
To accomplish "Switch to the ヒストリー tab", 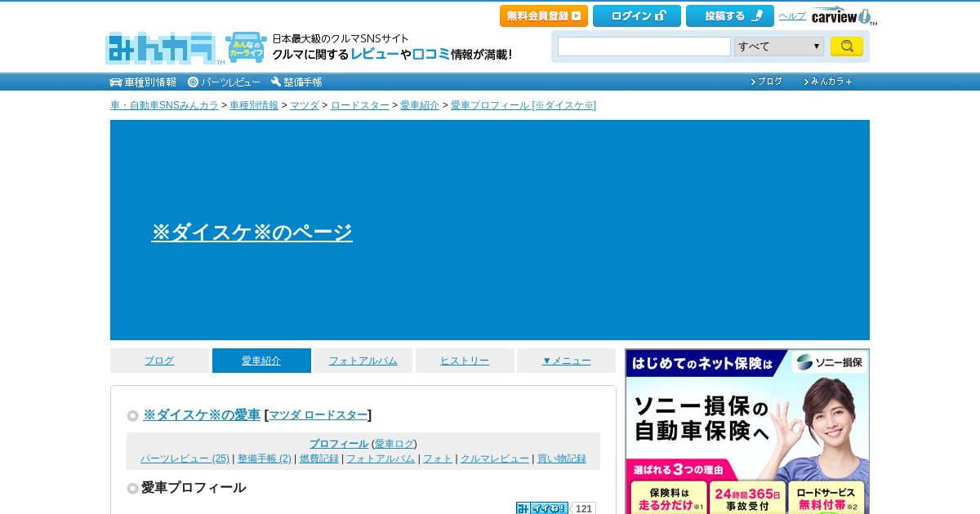I will [x=465, y=361].
